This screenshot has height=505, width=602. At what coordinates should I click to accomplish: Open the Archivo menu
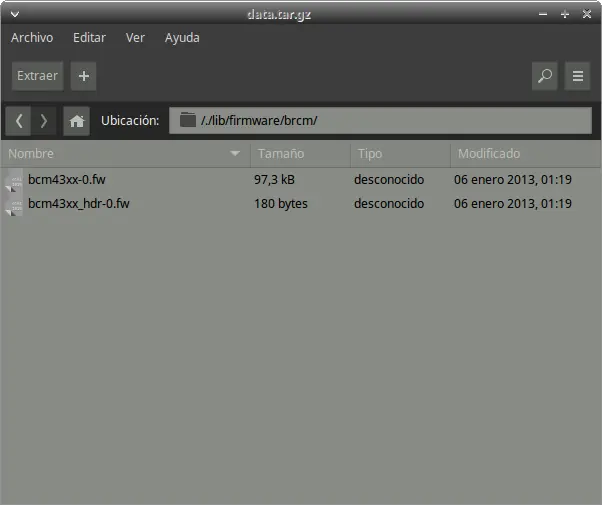[32, 38]
